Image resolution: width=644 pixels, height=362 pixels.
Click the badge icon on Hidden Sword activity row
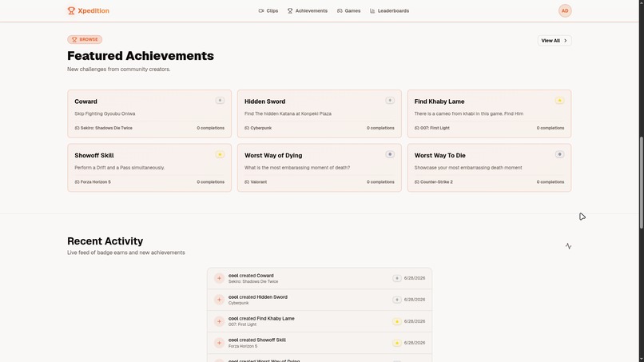397,300
